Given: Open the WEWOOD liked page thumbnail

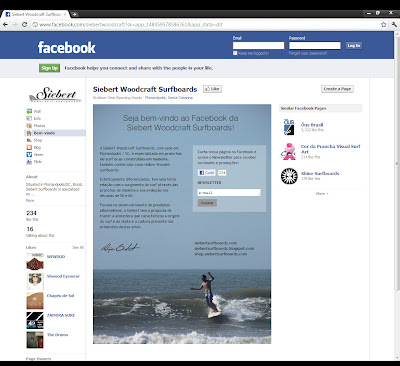Looking at the screenshot, I should click(35, 262).
